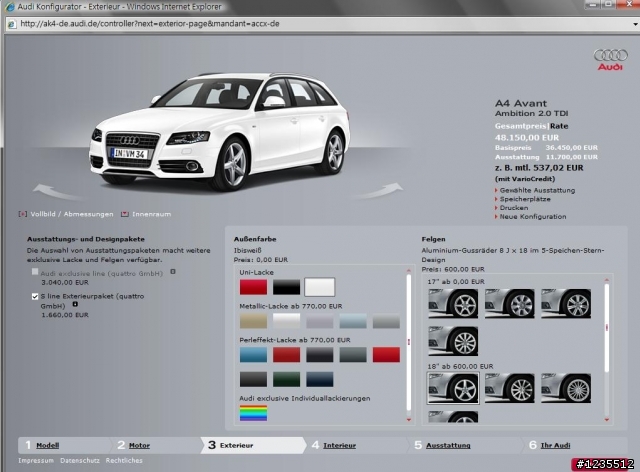The image size is (640, 472).
Task: Start a Neue Konfiguration
Action: [533, 217]
